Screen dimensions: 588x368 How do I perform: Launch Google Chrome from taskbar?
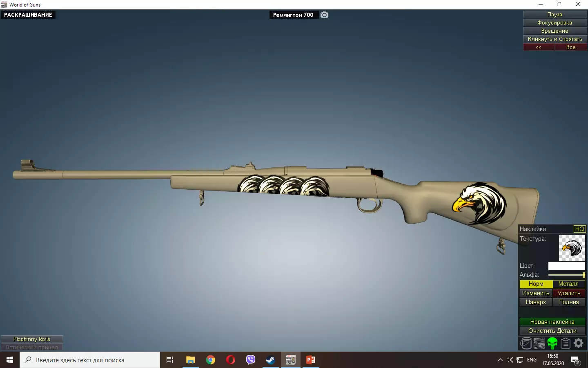click(x=211, y=360)
